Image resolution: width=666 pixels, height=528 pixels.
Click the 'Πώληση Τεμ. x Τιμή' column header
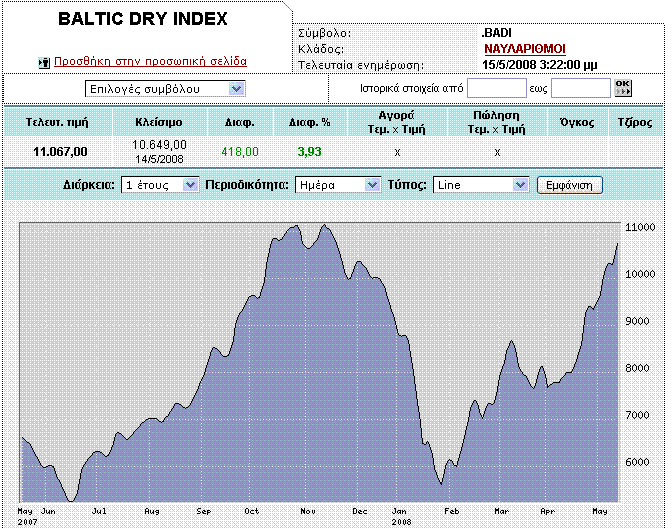pyautogui.click(x=497, y=122)
